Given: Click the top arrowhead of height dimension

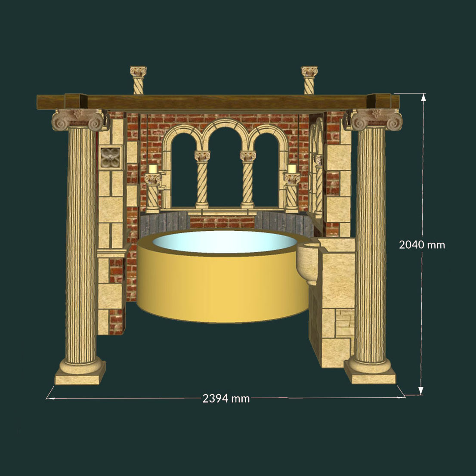Looking at the screenshot, I should tap(423, 97).
